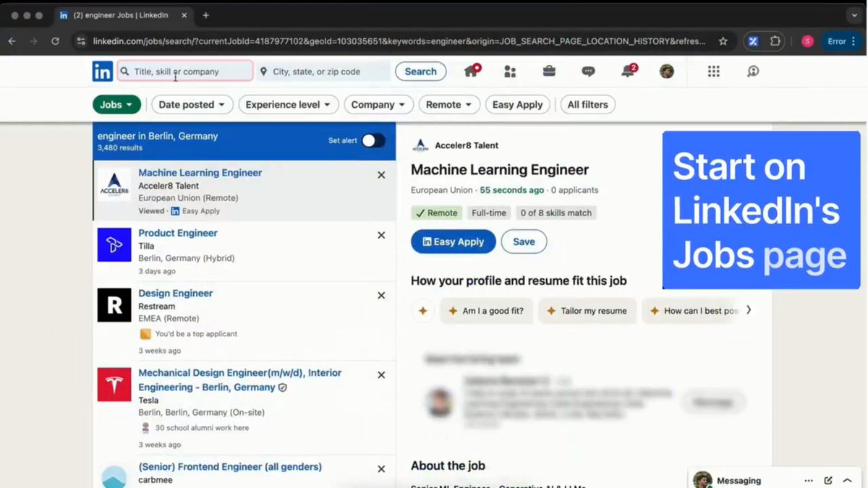The width and height of the screenshot is (868, 488).
Task: Click the browser address bar
Action: click(x=399, y=41)
